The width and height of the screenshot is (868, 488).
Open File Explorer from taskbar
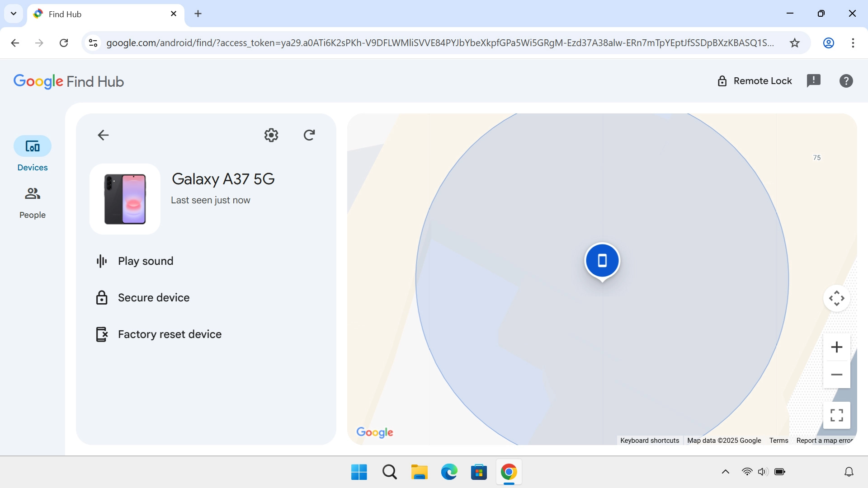(419, 472)
